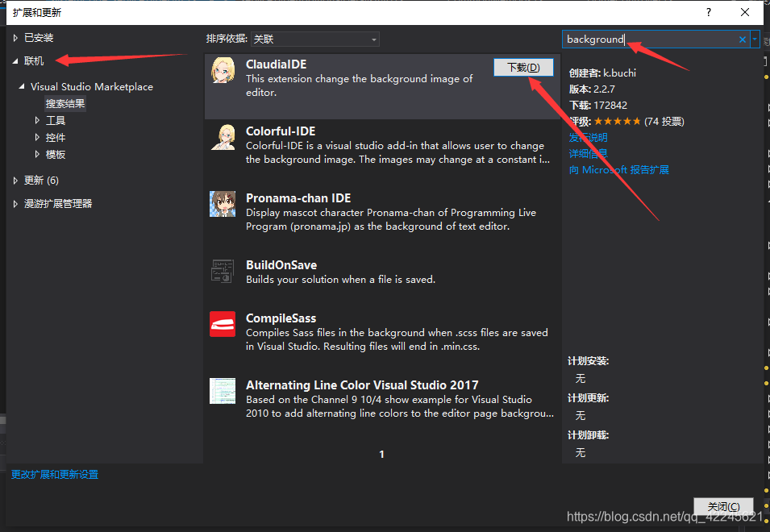Click the 下载: 172842 download count
Viewport: 770px width, 532px height.
[x=598, y=105]
